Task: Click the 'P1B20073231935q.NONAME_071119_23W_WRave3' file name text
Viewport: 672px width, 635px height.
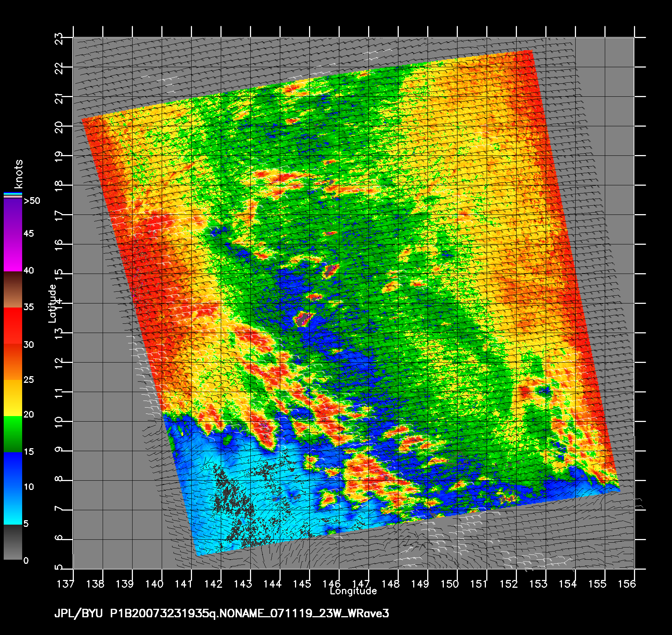Action: point(250,614)
